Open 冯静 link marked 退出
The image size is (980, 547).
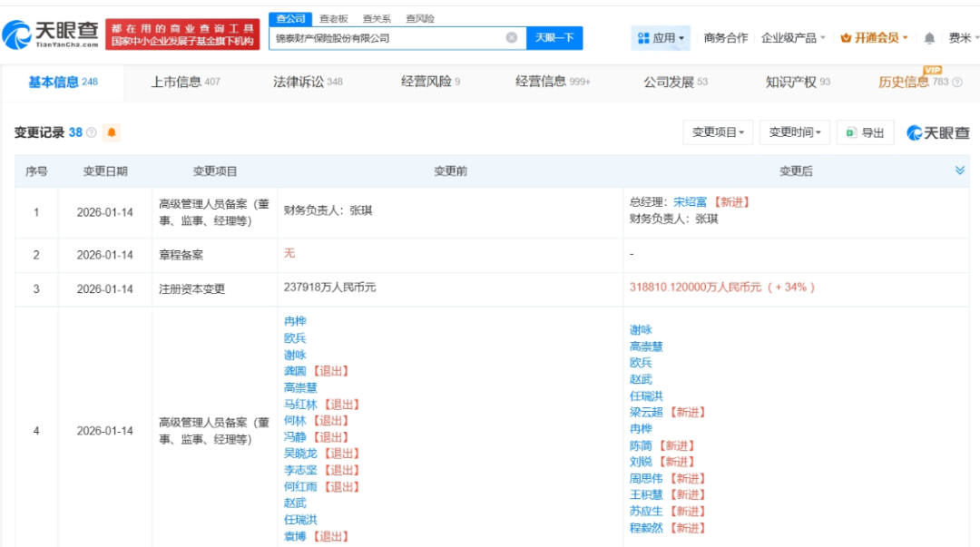[x=295, y=437]
